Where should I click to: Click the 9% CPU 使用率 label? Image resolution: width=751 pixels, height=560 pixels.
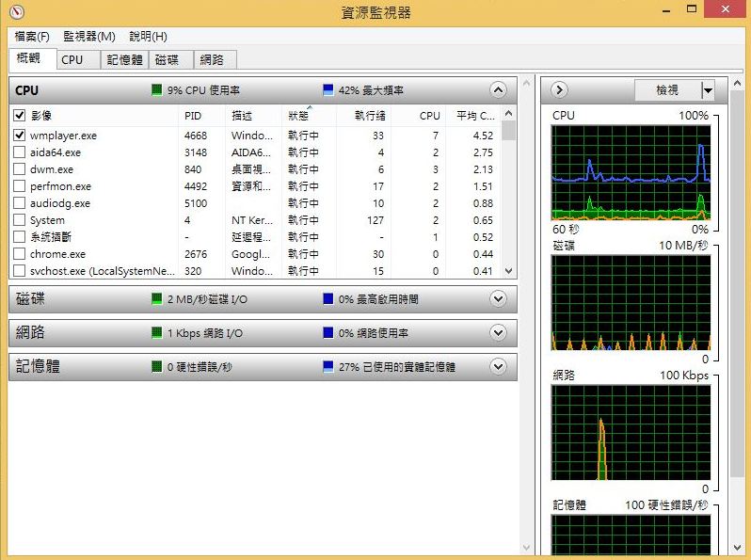point(203,90)
